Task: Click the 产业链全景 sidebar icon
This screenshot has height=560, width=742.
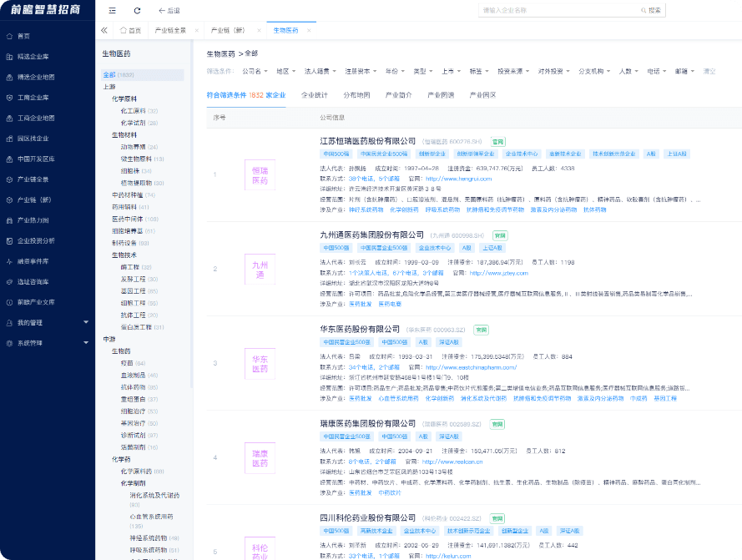Action: pyautogui.click(x=9, y=179)
